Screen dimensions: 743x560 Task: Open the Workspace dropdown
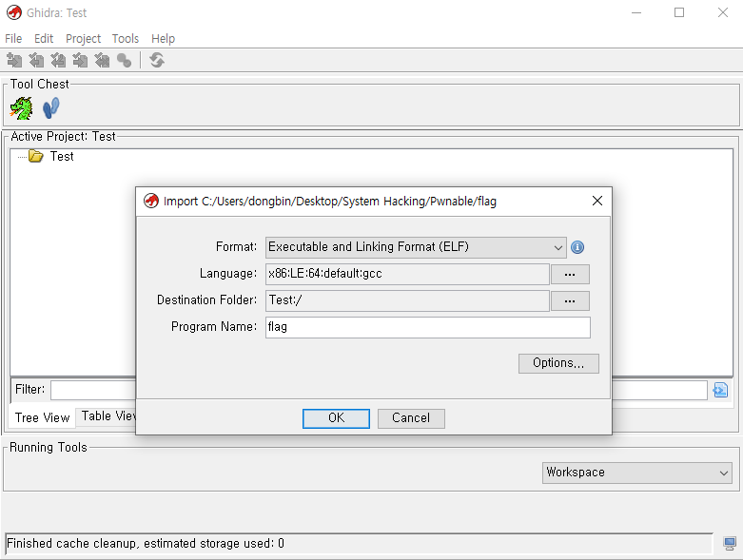[x=637, y=473]
